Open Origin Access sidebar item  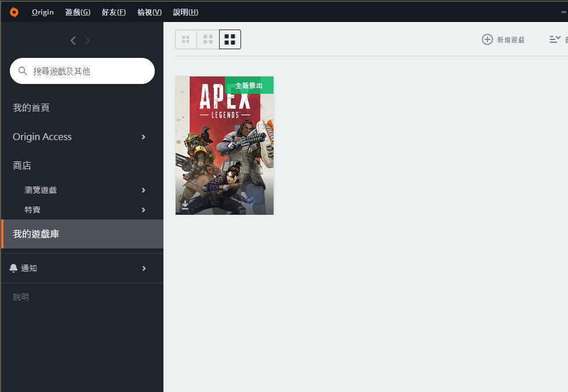(x=42, y=137)
